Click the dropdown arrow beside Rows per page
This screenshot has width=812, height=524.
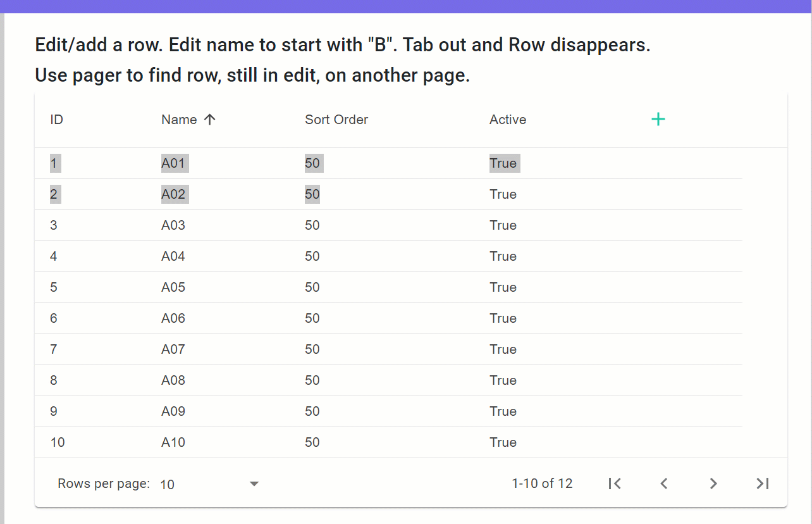254,483
